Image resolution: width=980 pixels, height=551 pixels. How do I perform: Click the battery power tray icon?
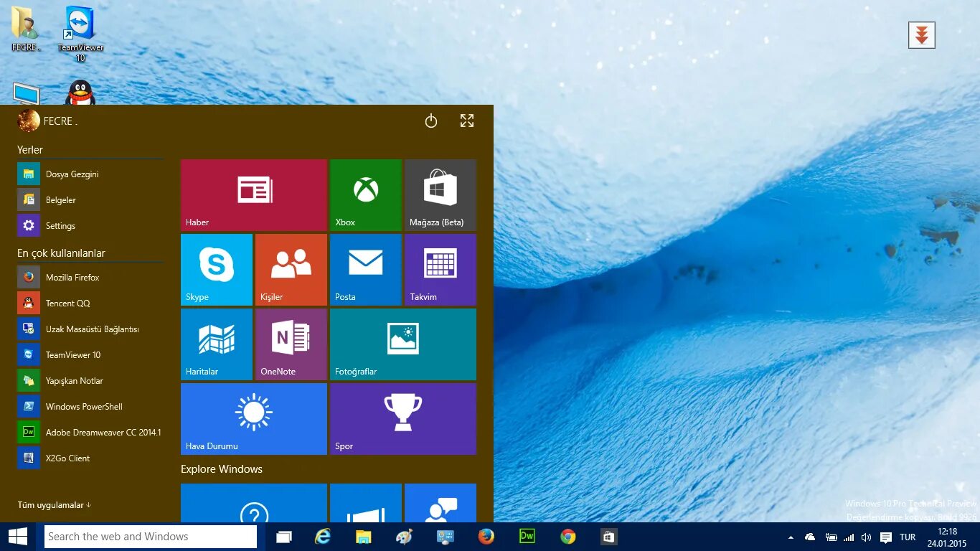click(831, 537)
